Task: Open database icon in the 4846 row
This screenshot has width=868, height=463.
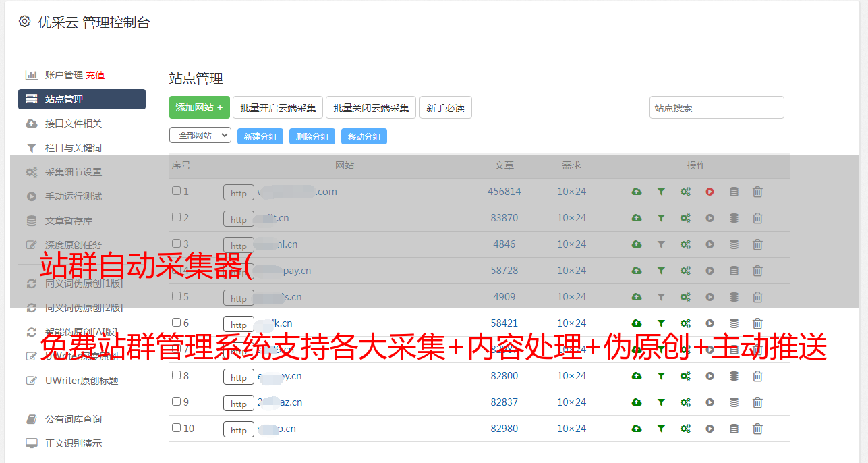Action: 734,244
